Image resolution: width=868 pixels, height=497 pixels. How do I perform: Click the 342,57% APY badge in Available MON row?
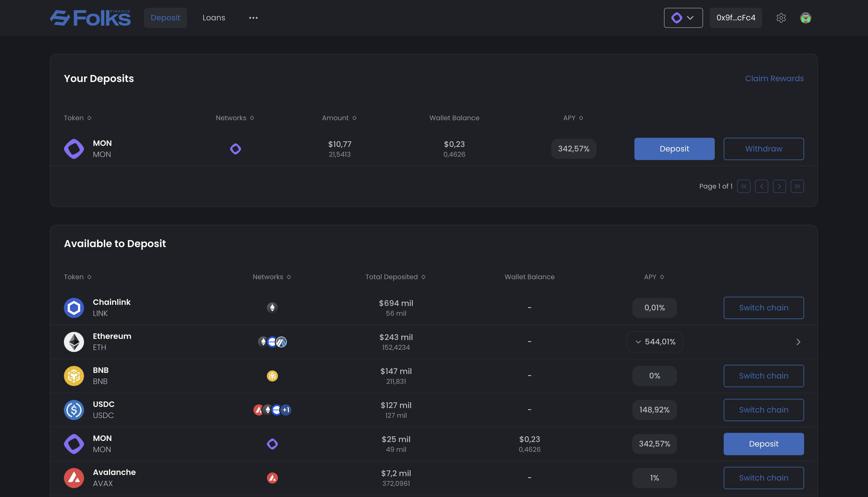pos(654,444)
